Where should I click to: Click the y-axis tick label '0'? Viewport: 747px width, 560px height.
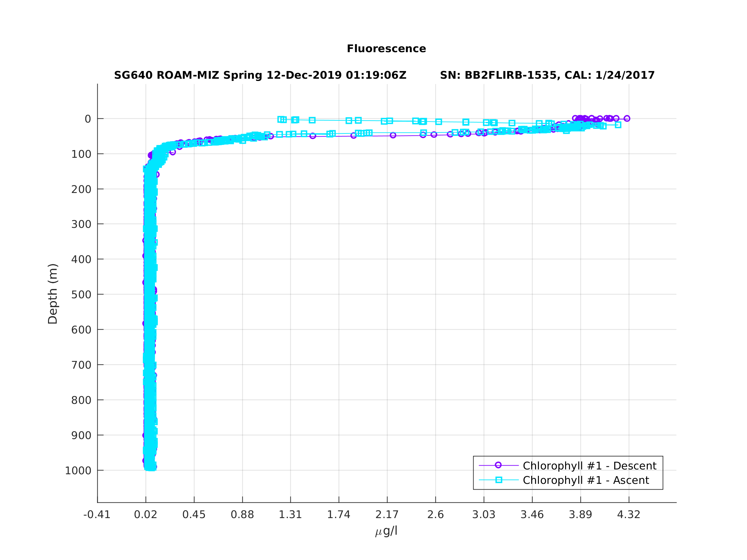pyautogui.click(x=88, y=119)
